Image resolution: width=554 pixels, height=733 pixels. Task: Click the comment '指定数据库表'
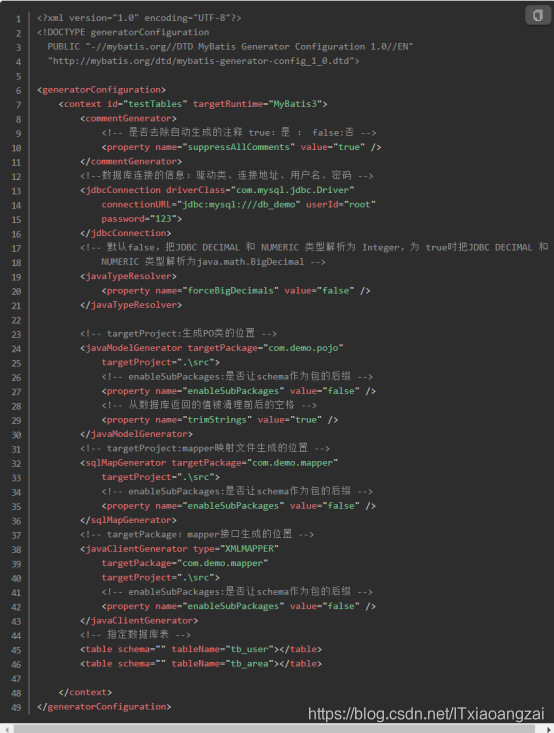click(138, 635)
